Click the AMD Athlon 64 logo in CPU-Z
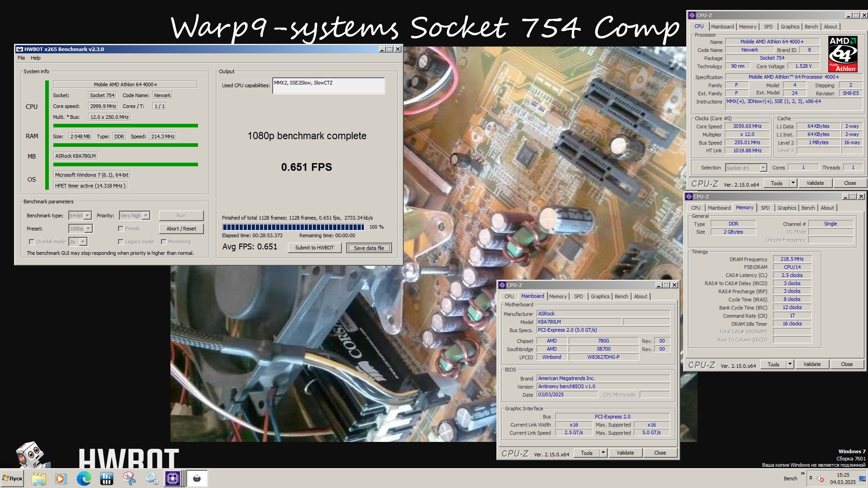This screenshot has width=868, height=488. tap(843, 54)
